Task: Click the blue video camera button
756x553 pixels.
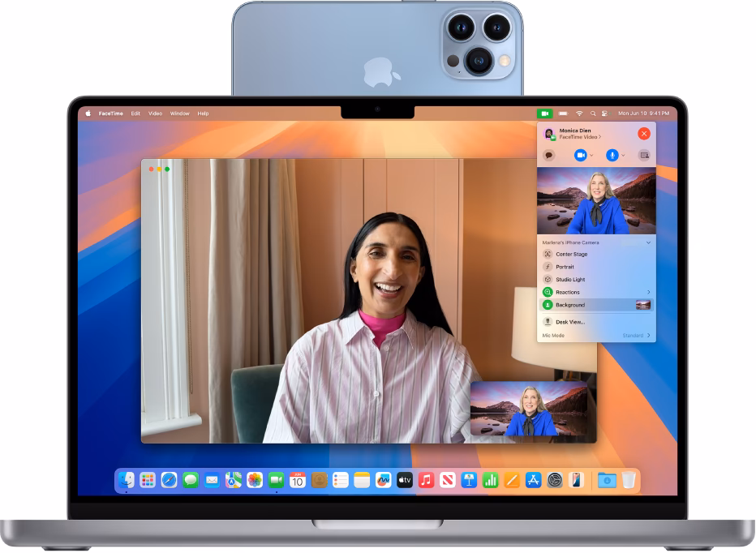Action: (580, 155)
